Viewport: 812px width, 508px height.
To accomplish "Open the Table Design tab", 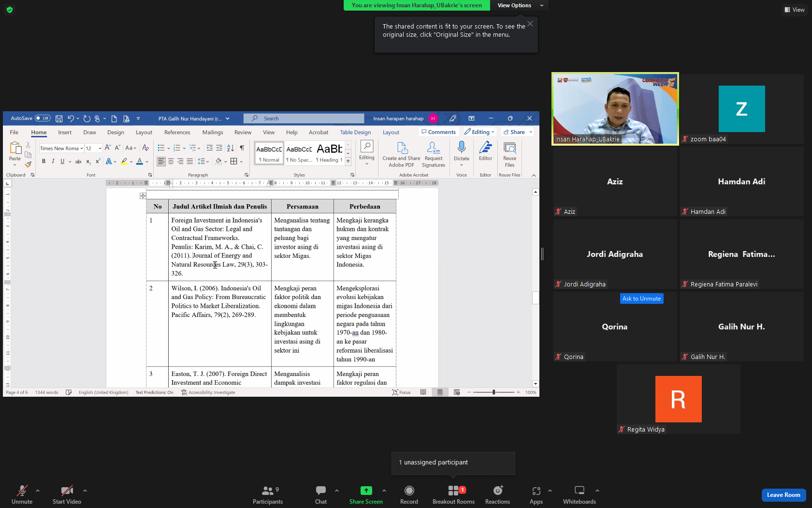I will point(355,132).
